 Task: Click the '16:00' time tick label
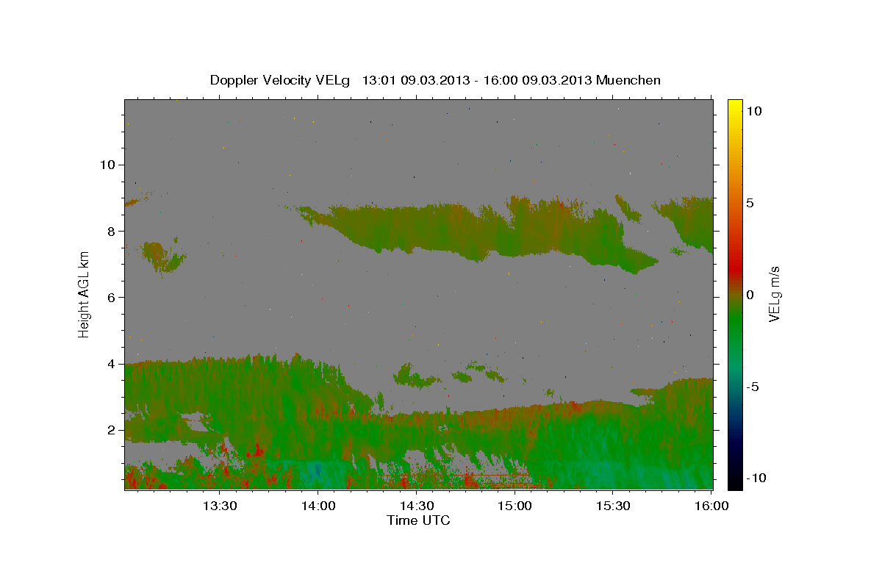click(x=711, y=506)
